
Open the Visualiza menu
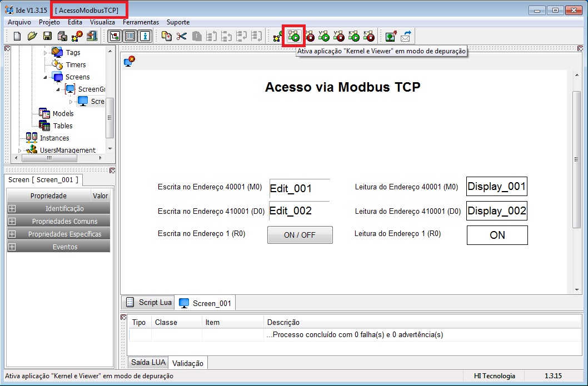(102, 22)
